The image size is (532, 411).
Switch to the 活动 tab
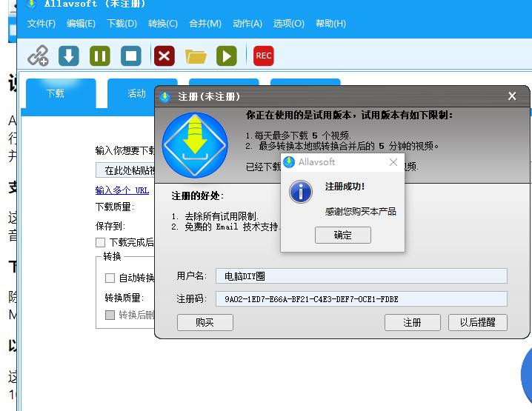tap(137, 93)
